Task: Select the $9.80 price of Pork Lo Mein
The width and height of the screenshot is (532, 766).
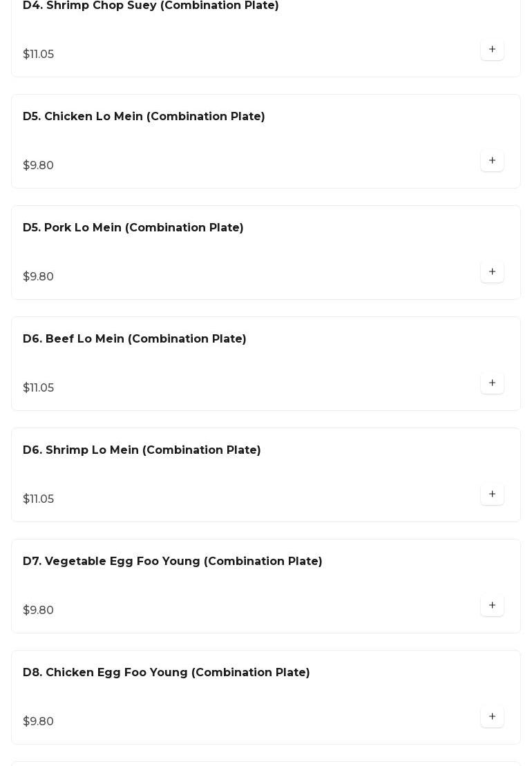Action: (x=39, y=277)
